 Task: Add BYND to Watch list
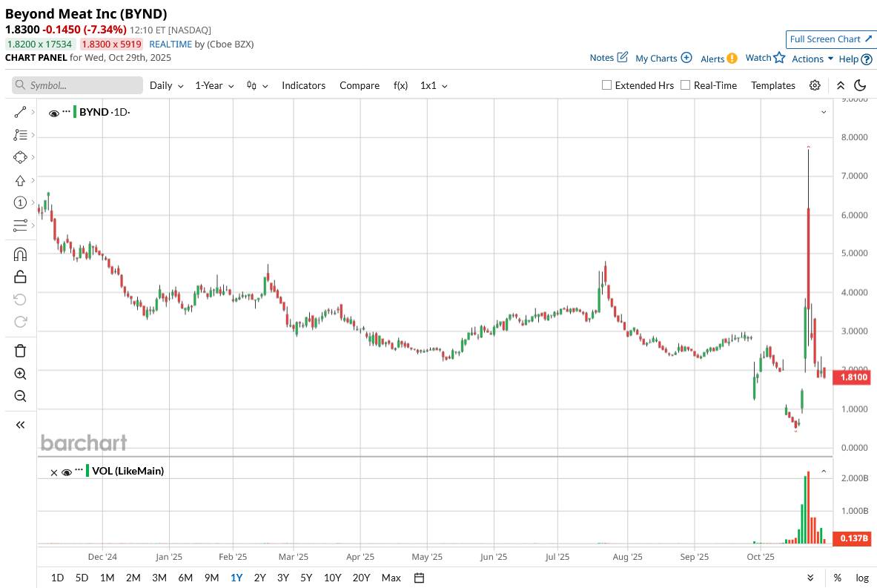765,58
